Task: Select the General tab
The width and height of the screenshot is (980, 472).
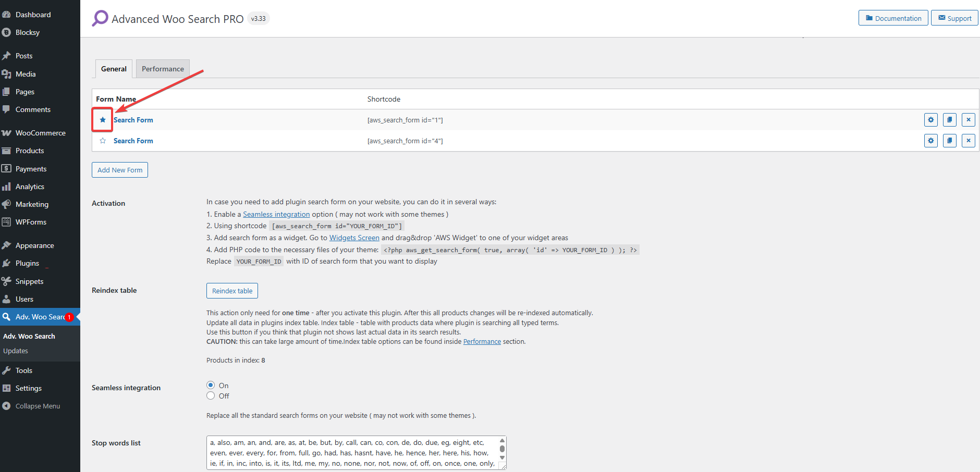Action: pos(114,69)
